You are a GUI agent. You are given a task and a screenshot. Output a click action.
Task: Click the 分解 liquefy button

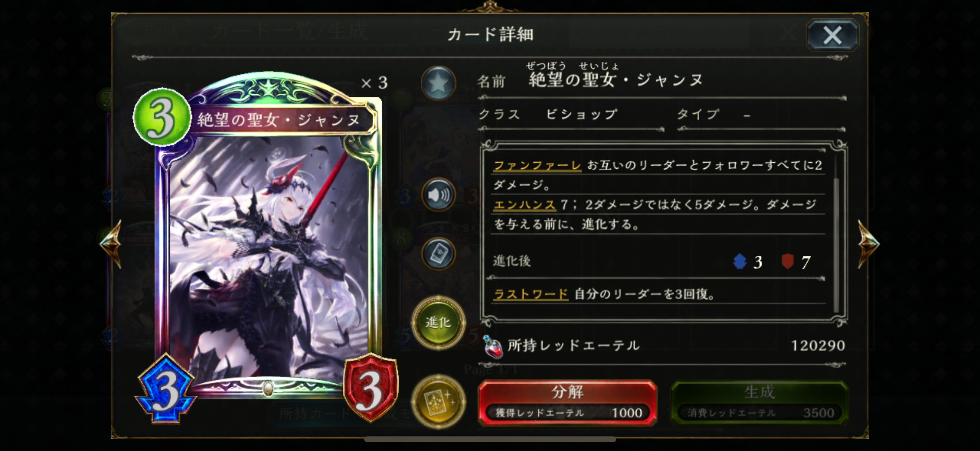(567, 403)
